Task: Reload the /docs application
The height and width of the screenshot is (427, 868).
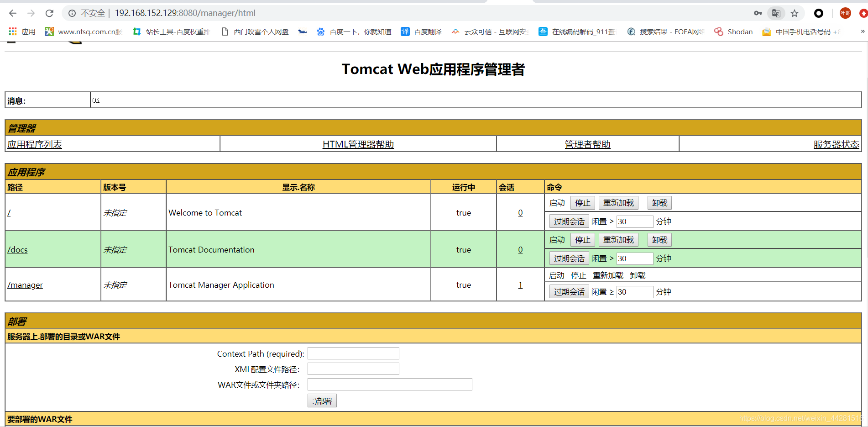Action: pyautogui.click(x=618, y=240)
